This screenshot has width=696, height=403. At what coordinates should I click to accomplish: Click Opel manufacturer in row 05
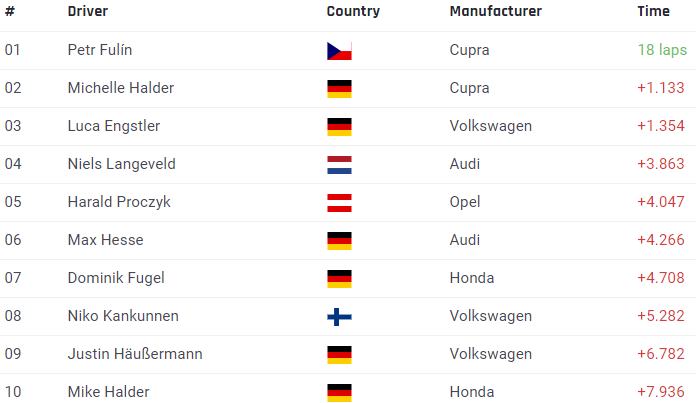(x=465, y=202)
